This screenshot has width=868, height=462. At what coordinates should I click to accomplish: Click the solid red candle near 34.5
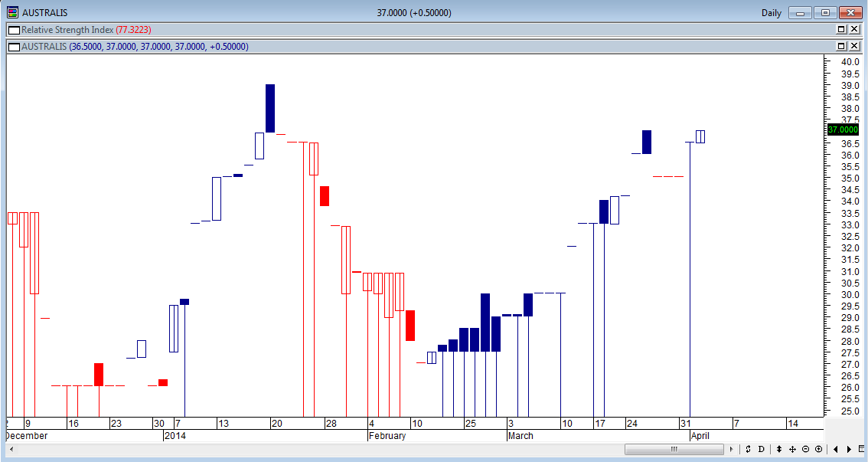click(325, 196)
